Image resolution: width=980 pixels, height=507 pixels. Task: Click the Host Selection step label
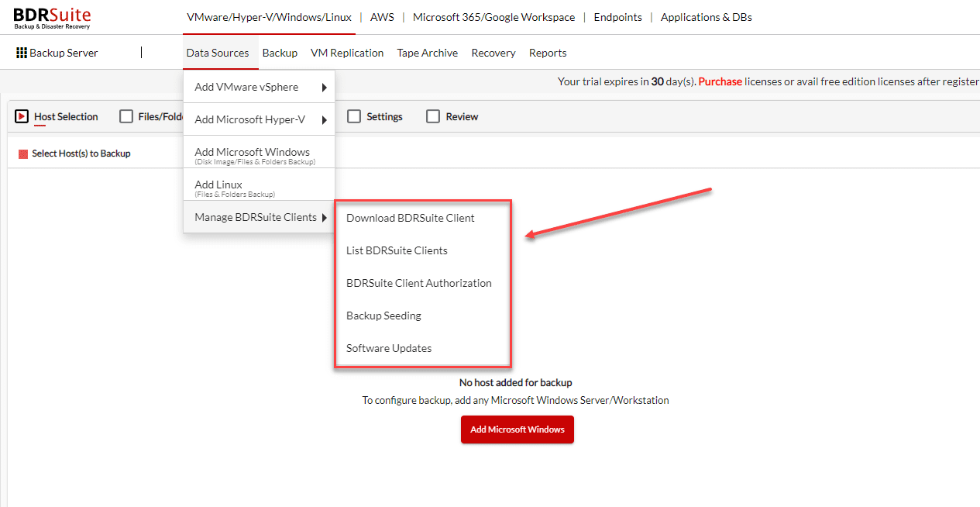point(66,116)
